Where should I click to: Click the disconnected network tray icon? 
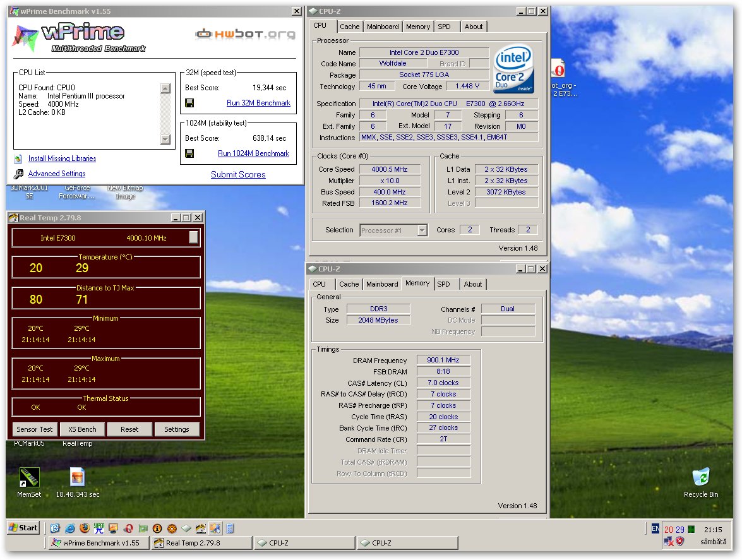(669, 541)
